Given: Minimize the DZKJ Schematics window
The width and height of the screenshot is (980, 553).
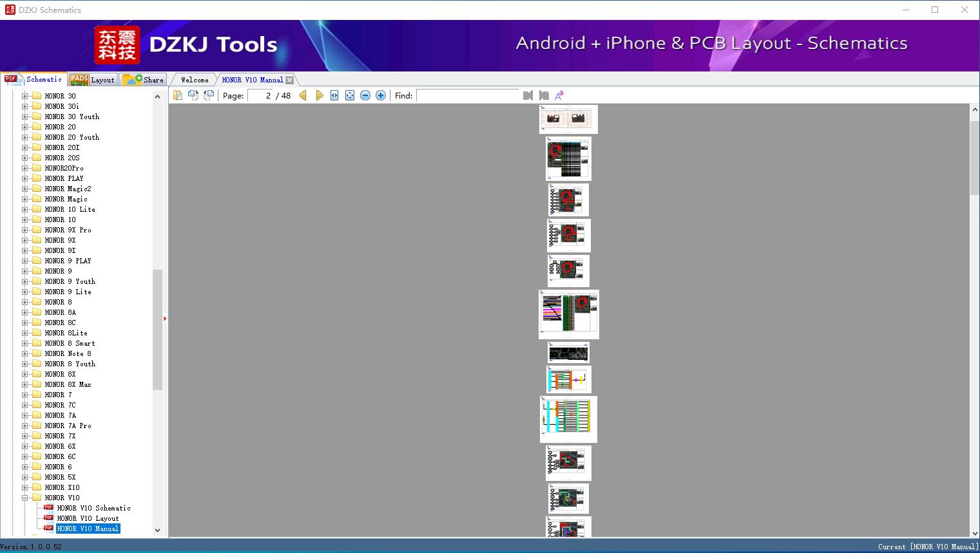Looking at the screenshot, I should click(905, 10).
